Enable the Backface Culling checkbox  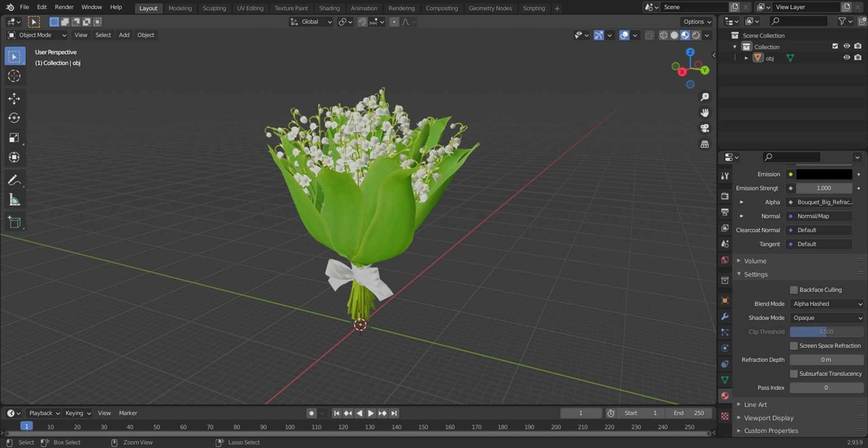[x=794, y=290]
